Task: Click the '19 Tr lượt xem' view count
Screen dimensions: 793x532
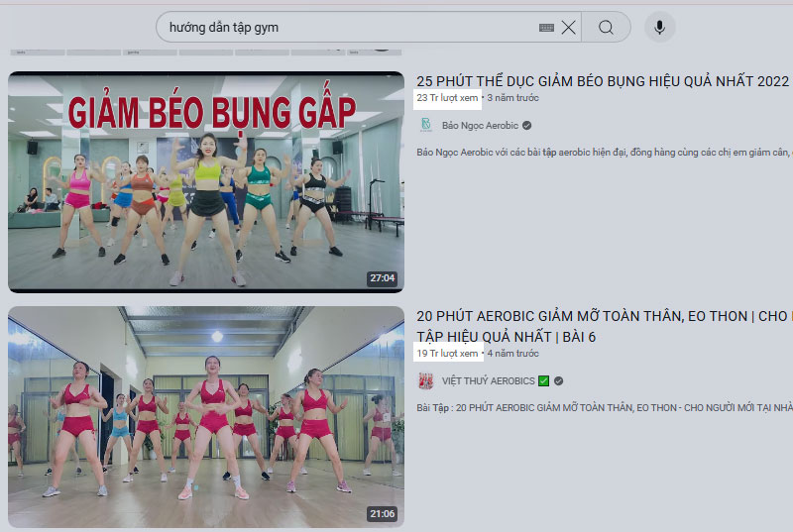Action: pyautogui.click(x=447, y=353)
